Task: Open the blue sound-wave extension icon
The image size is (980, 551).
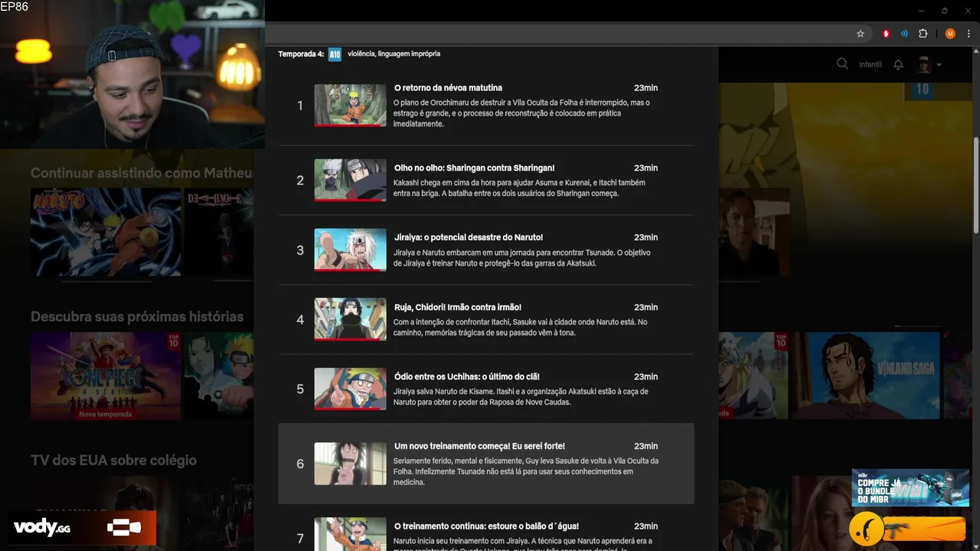Action: coord(904,34)
